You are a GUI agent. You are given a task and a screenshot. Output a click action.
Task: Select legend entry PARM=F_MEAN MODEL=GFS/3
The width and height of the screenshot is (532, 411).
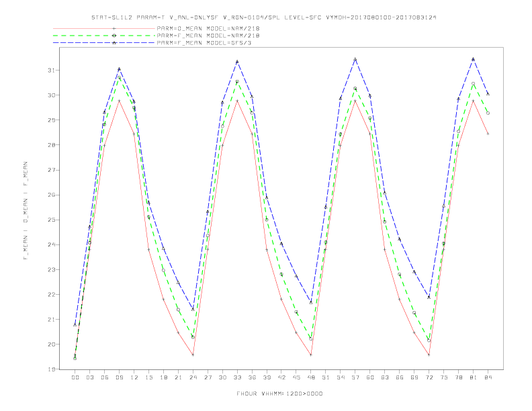click(204, 43)
